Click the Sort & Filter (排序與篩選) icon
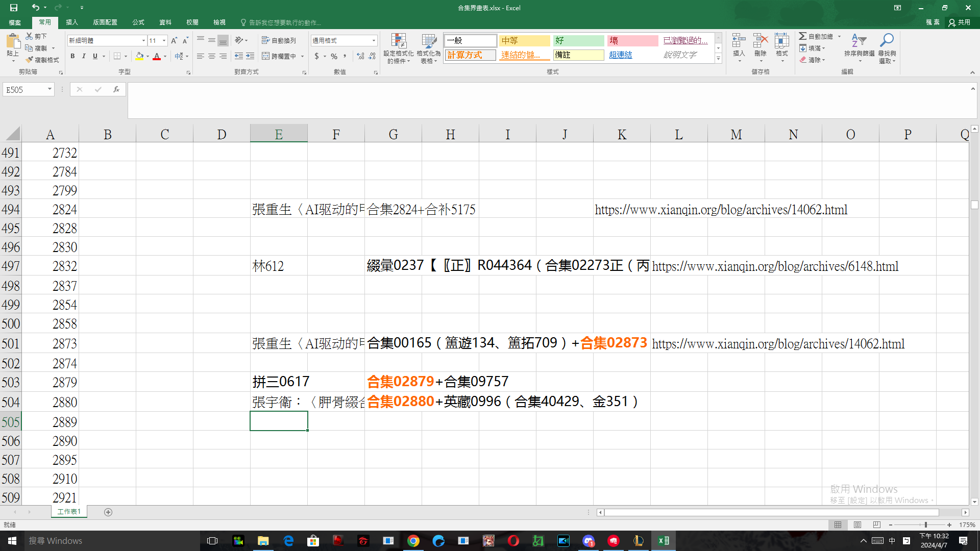 click(859, 41)
